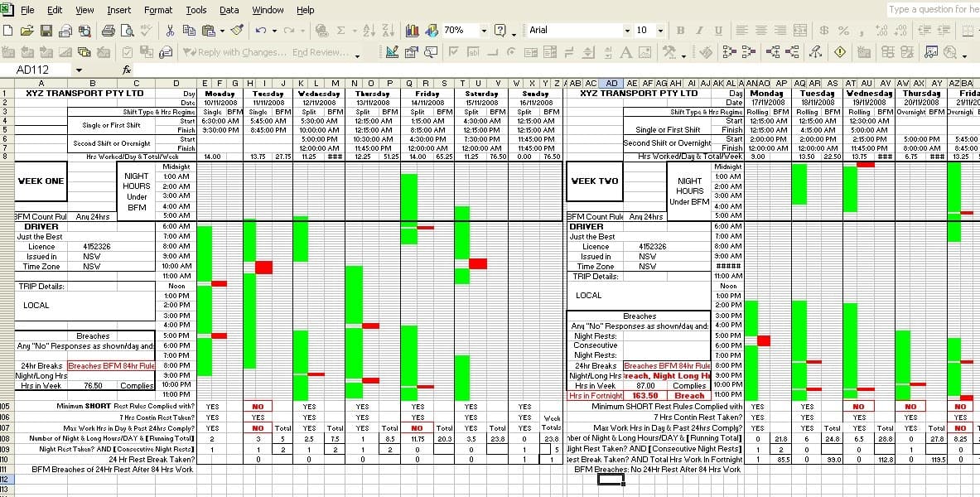Open the 70% zoom dropdown
This screenshot has width=980, height=497.
coord(484,31)
